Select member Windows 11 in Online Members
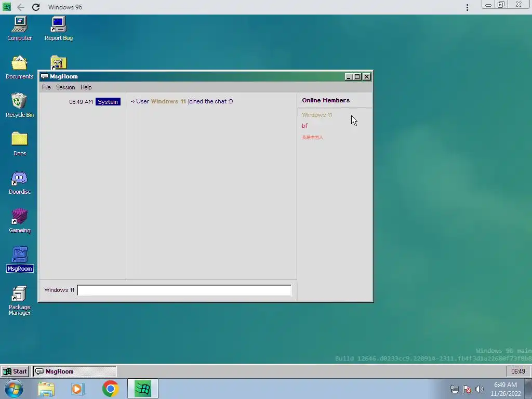532x399 pixels. 317,115
